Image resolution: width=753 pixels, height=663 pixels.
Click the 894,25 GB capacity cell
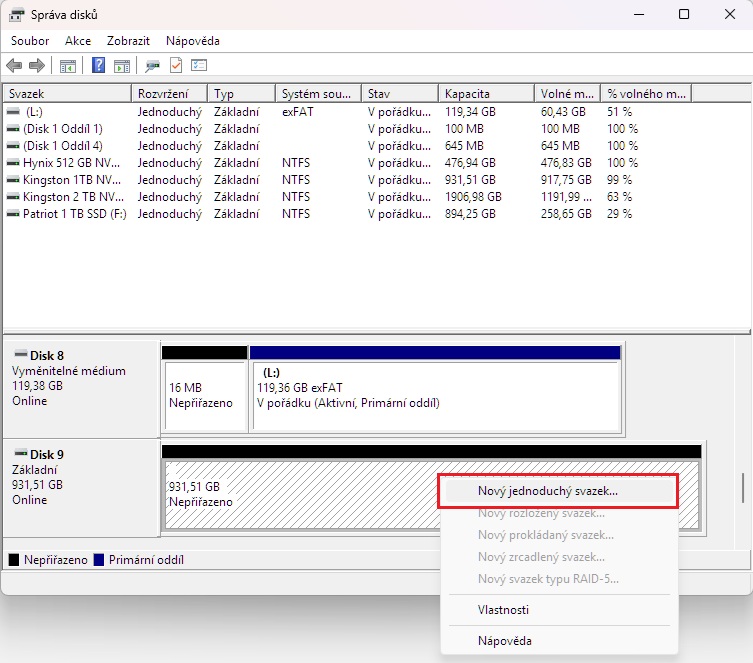point(470,214)
